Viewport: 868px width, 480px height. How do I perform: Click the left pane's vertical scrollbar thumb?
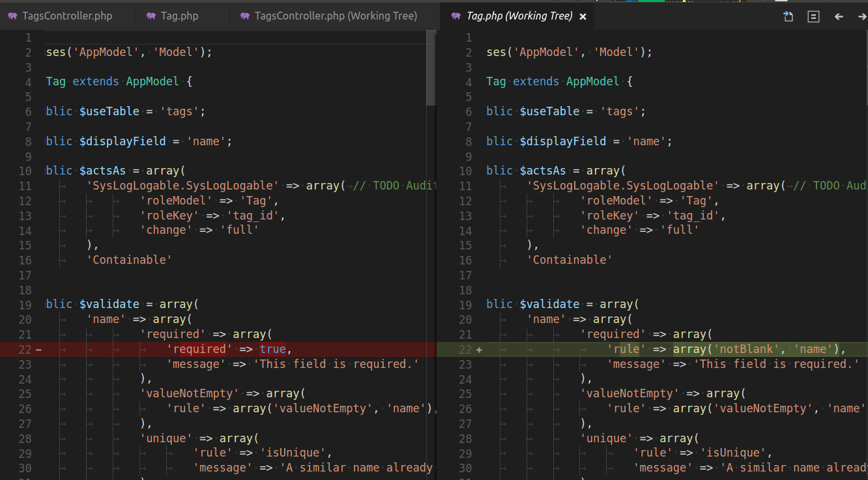click(431, 68)
